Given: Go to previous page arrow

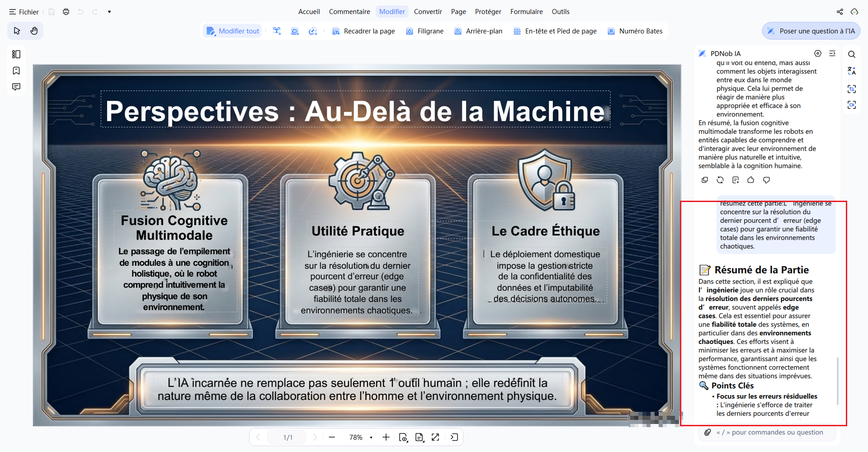Looking at the screenshot, I should [x=258, y=437].
